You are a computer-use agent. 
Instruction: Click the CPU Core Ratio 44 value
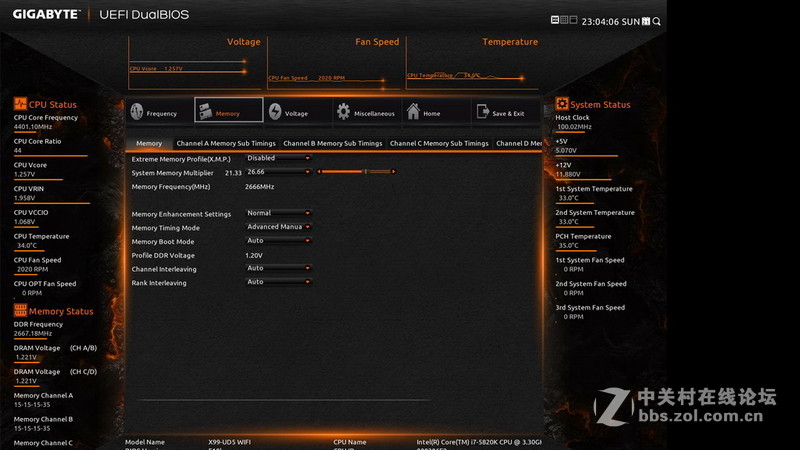(x=18, y=151)
